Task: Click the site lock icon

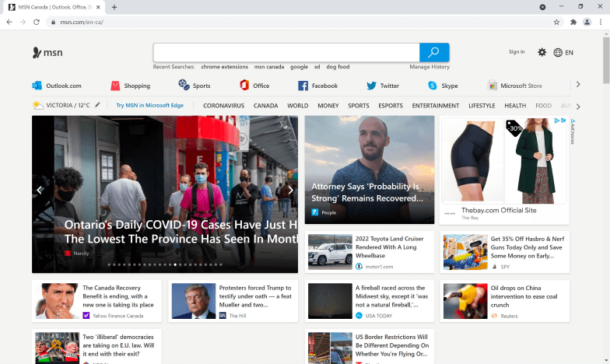Action: tap(53, 22)
